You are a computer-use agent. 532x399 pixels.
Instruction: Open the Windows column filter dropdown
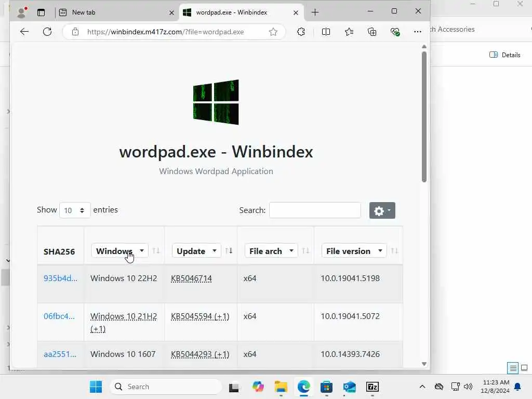[120, 251]
